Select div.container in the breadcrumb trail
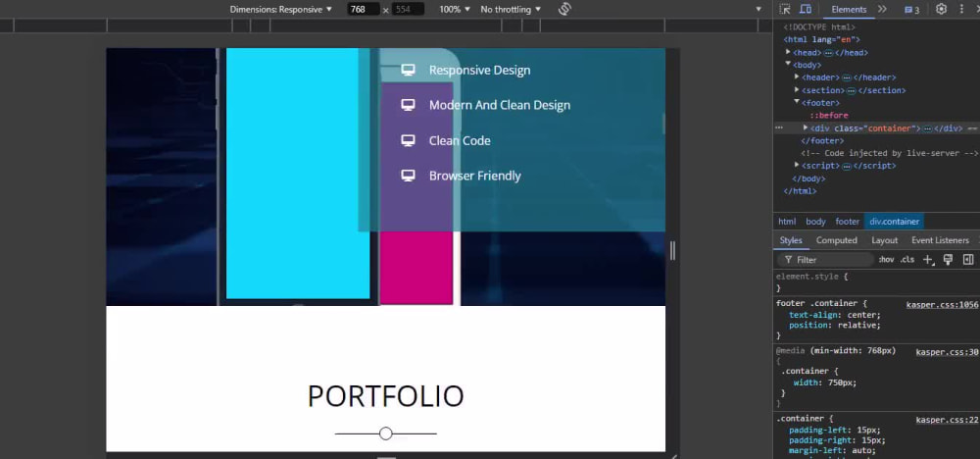The height and width of the screenshot is (459, 980). tap(895, 222)
